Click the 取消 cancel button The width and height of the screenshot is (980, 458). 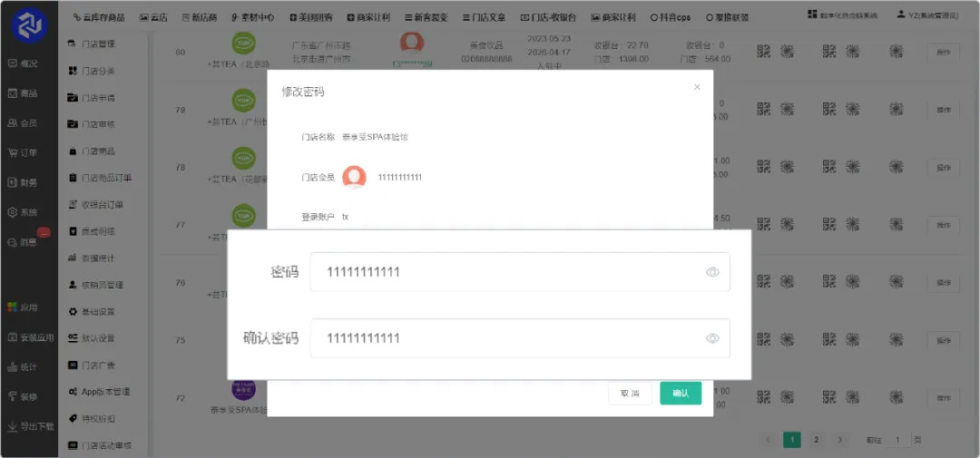point(630,393)
